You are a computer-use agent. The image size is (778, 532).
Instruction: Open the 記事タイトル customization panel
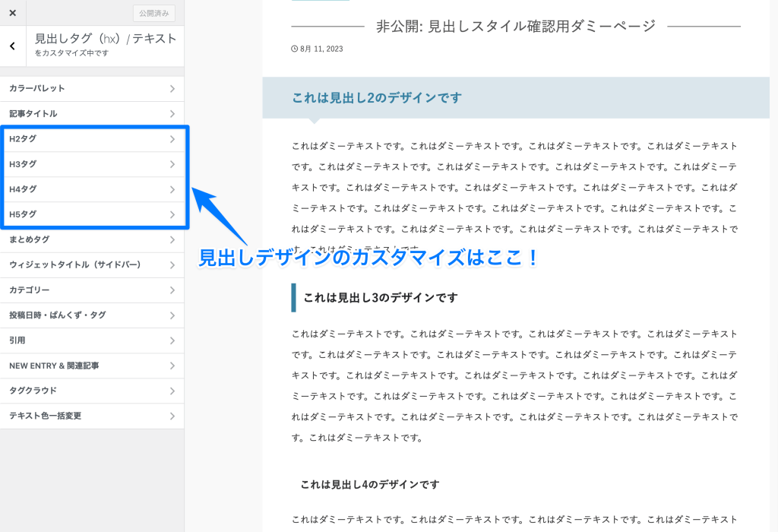(91, 113)
